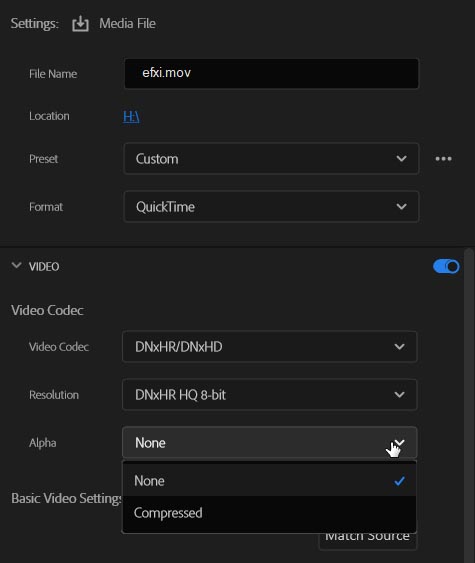This screenshot has height=563, width=475.
Task: Open the Video Codec dropdown DNxHR/DNxHD
Action: coord(269,347)
